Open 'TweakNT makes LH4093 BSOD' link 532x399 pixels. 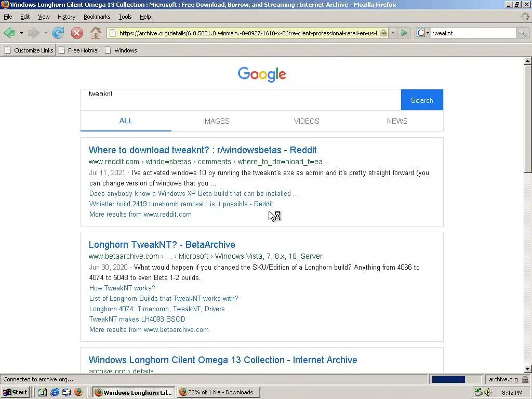pyautogui.click(x=137, y=320)
